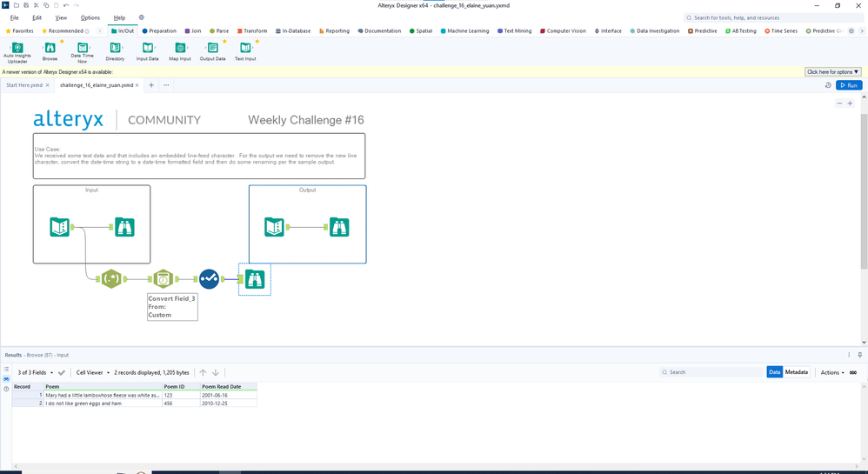Click the Open workflow folder icon
This screenshot has height=474, width=868.
[16, 5]
